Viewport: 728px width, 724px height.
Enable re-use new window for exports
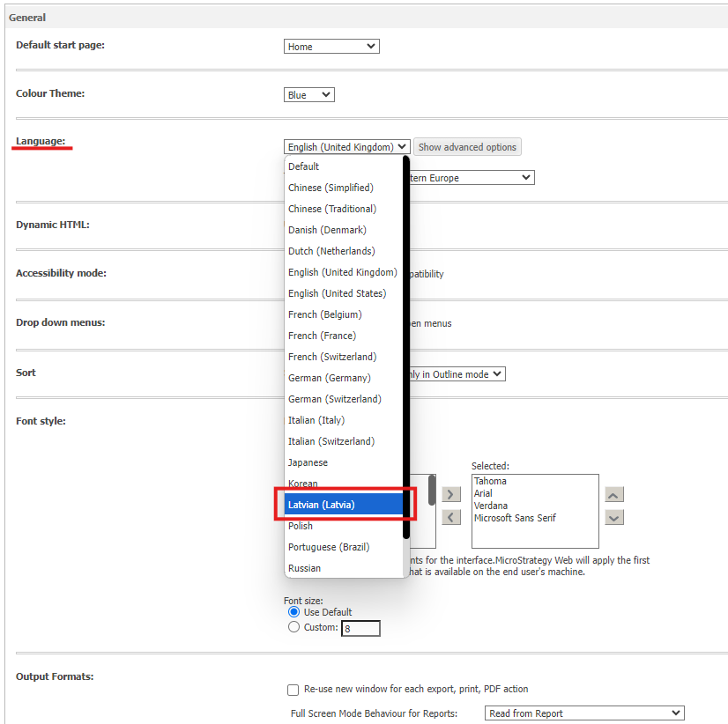click(293, 690)
